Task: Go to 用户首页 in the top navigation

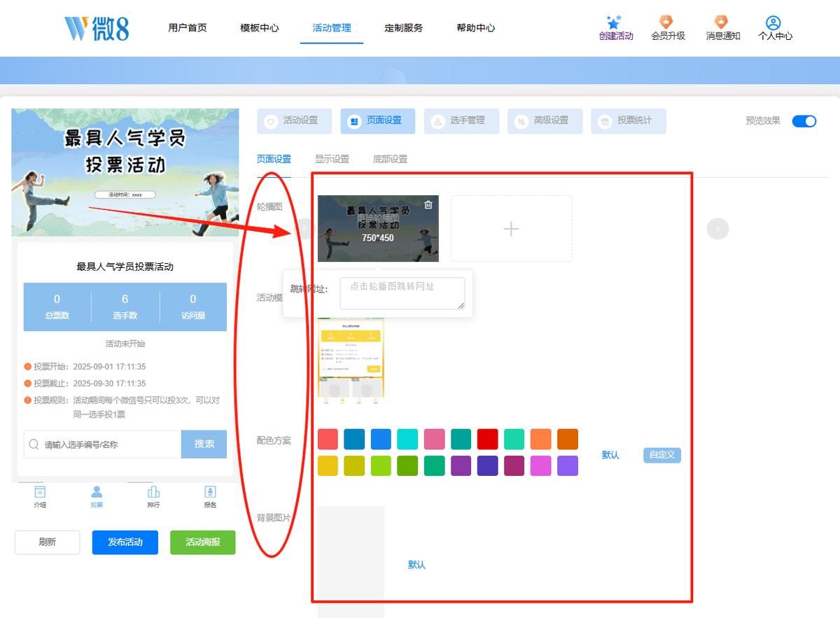Action: pos(188,28)
